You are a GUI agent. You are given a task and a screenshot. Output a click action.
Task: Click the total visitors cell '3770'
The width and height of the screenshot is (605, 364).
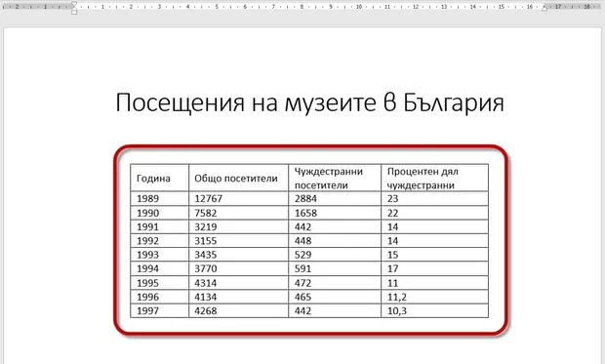(238, 268)
